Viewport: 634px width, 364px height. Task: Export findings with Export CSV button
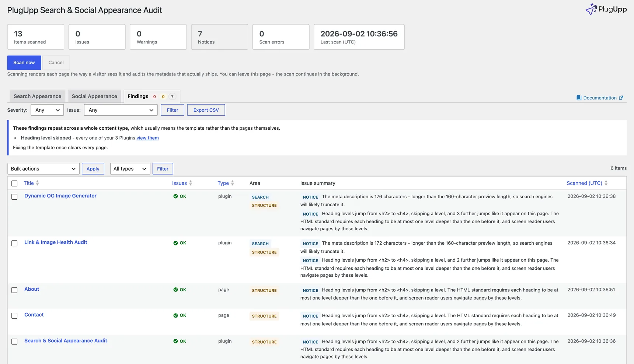[x=206, y=110]
